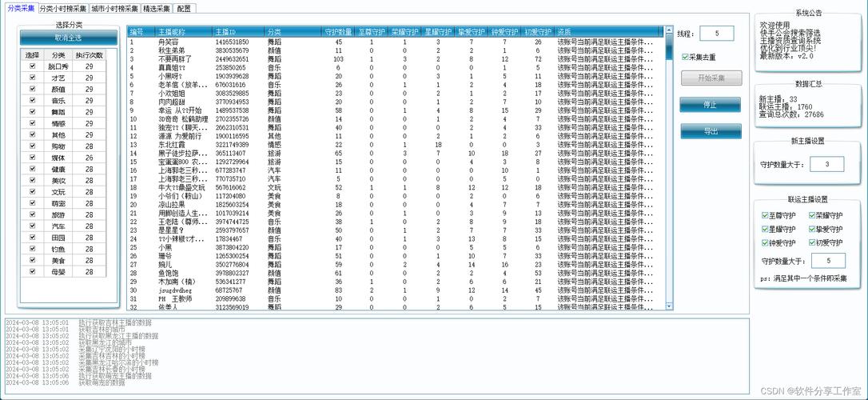868x400 pixels.
Task: Sort by the 守护数量 column header
Action: pos(337,31)
